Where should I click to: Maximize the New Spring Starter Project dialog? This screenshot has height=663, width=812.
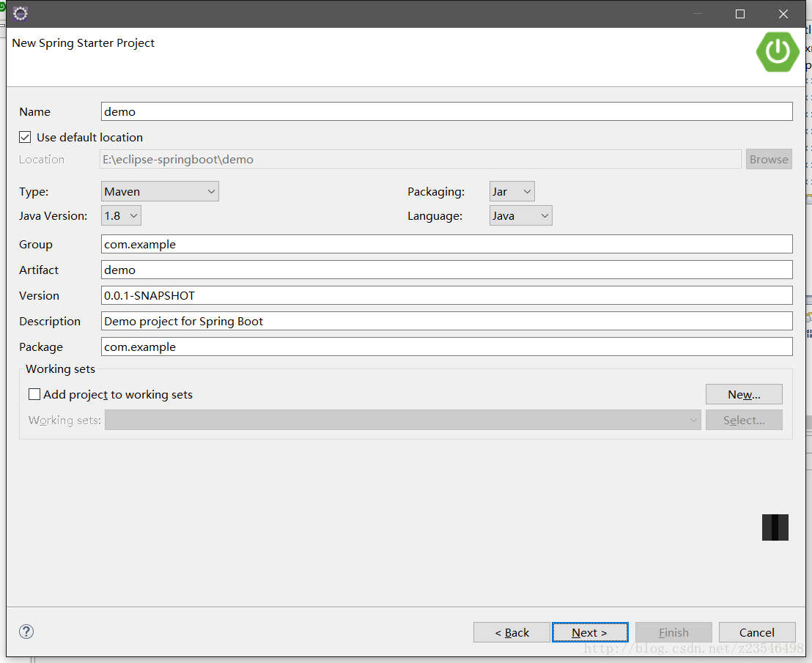click(740, 14)
